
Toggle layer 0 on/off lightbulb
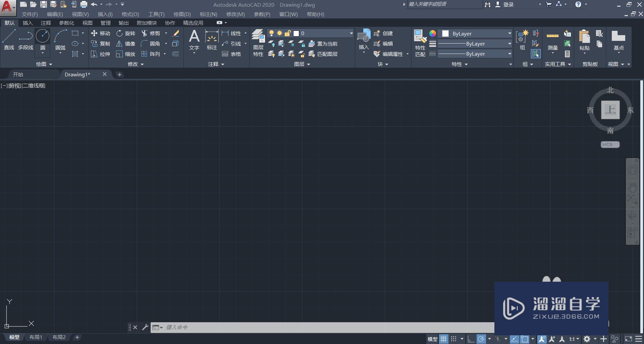[271, 33]
